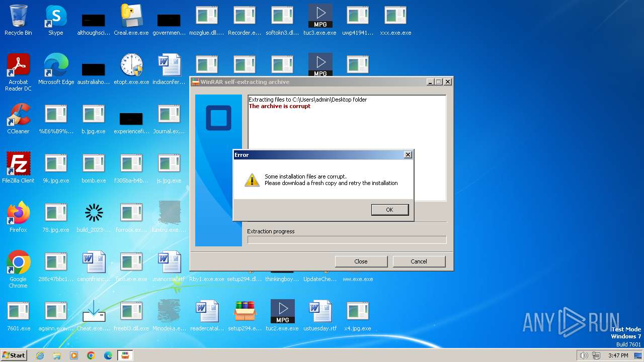
Task: Open readercatal... Word document
Action: [x=207, y=316]
